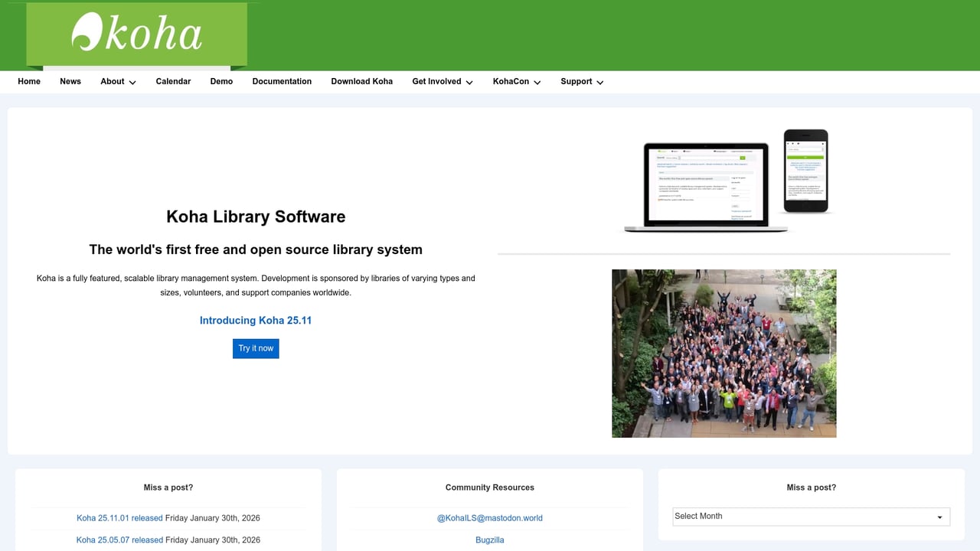Open the Documentation page
This screenshot has width=980, height=551.
coord(282,81)
